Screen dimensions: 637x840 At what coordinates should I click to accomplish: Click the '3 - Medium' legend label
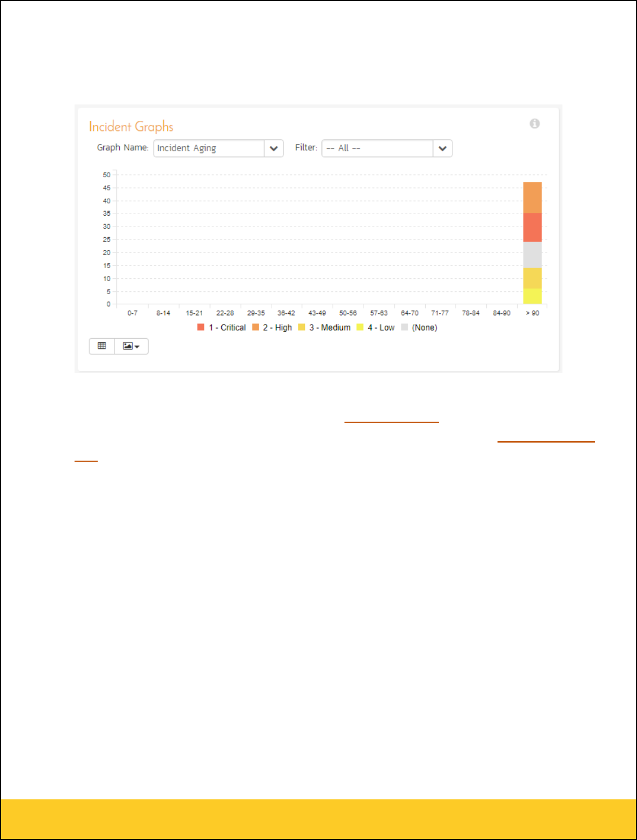pos(330,327)
